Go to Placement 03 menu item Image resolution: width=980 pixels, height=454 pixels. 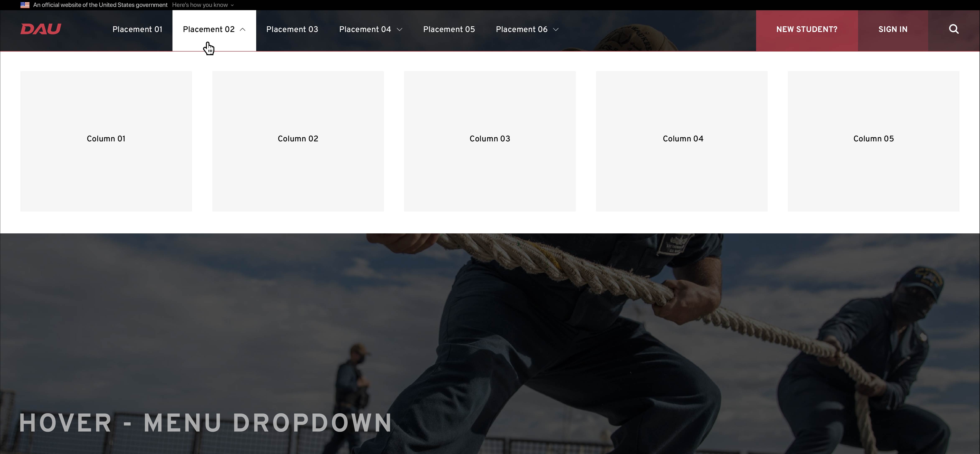pos(292,29)
